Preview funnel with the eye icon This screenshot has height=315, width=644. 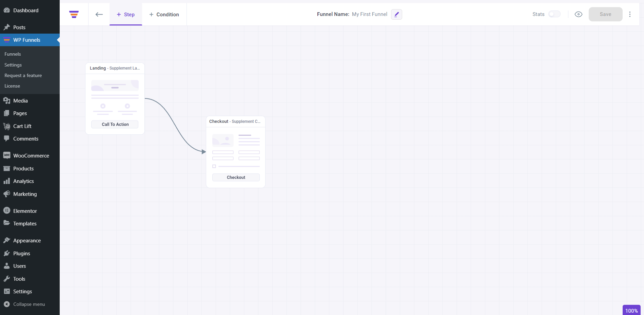click(x=579, y=14)
